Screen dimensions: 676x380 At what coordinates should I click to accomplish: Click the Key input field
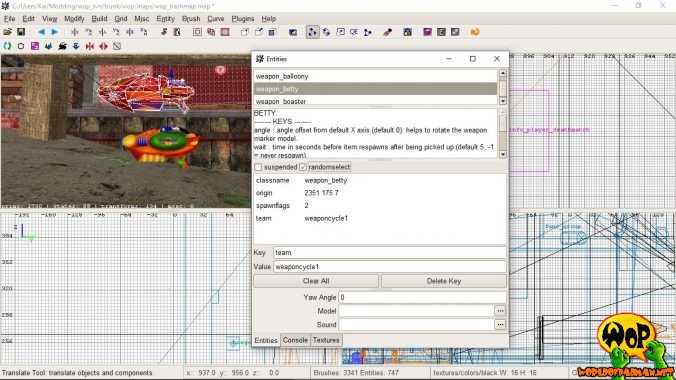tap(390, 252)
